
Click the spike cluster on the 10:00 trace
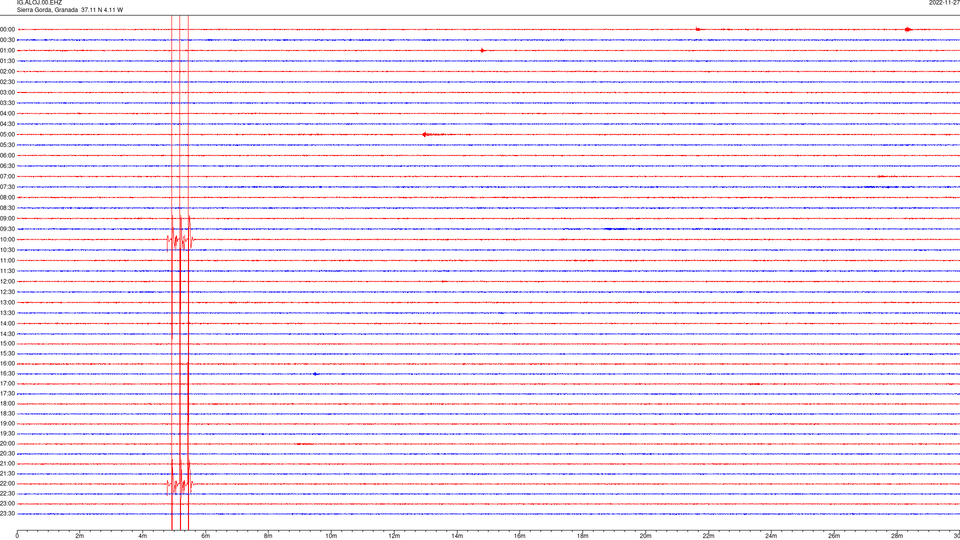click(x=180, y=239)
